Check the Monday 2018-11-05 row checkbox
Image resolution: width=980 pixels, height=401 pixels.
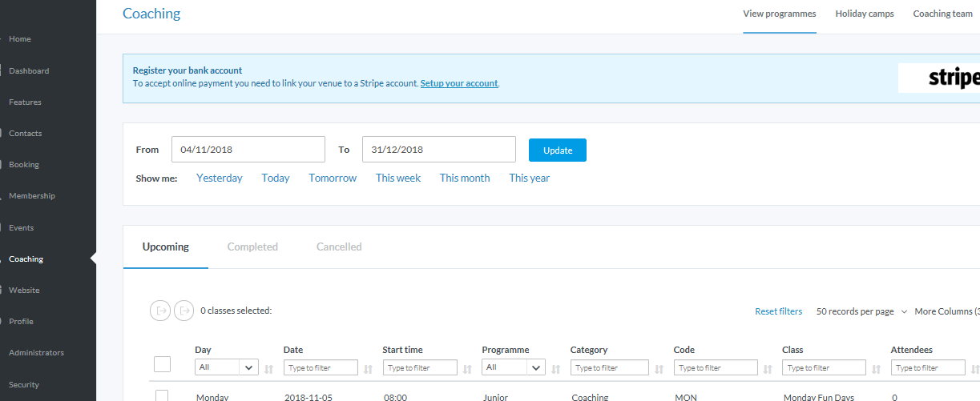pos(162,396)
